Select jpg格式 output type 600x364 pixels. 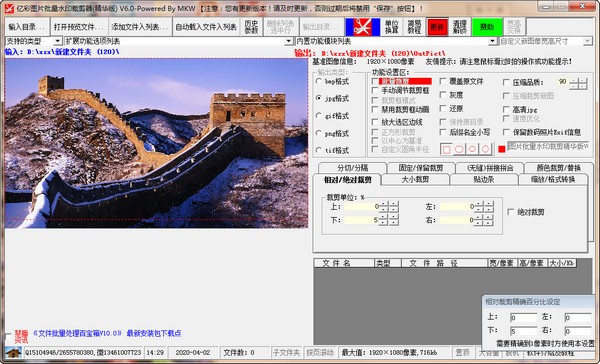point(332,98)
